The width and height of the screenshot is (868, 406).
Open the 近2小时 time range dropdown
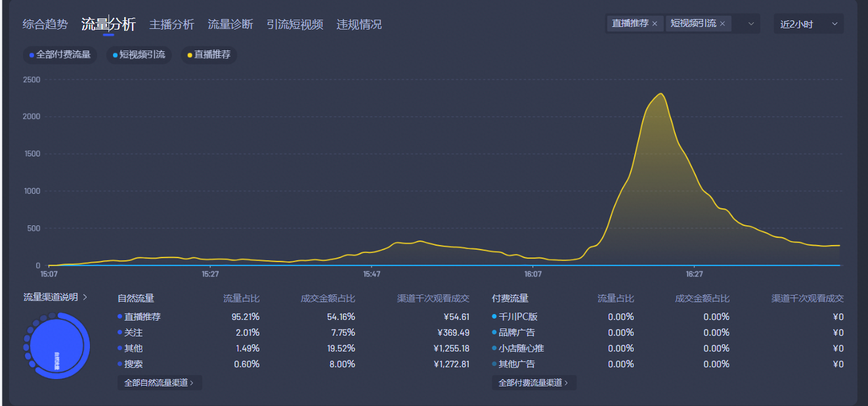[x=808, y=24]
